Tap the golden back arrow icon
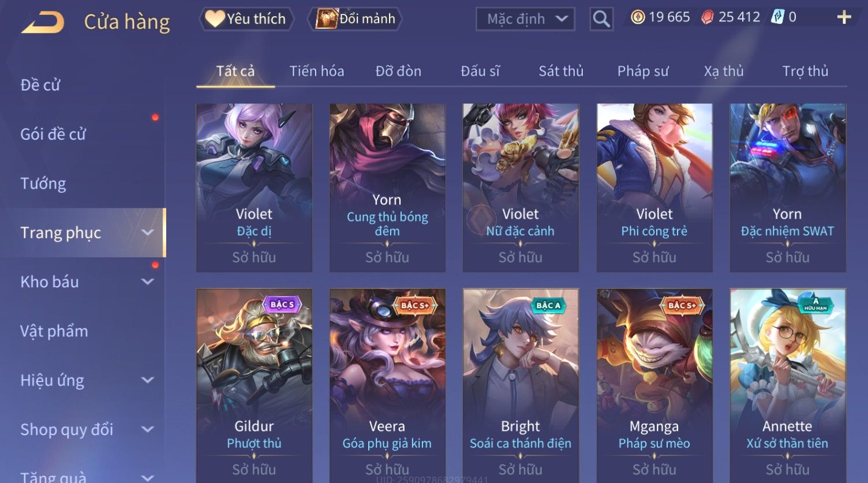Screen dimensions: 868x483 pyautogui.click(x=43, y=22)
